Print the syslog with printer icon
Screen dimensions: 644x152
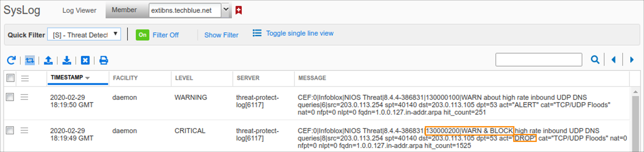(x=104, y=60)
